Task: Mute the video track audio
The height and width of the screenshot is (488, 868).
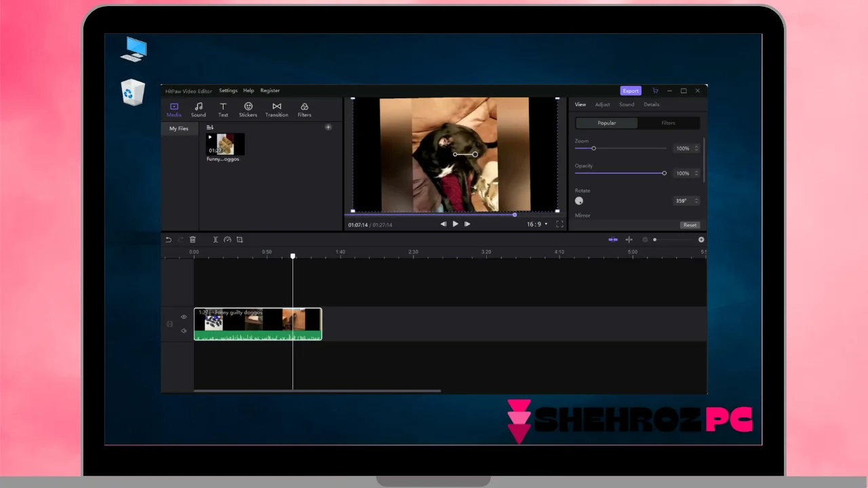Action: click(x=183, y=331)
